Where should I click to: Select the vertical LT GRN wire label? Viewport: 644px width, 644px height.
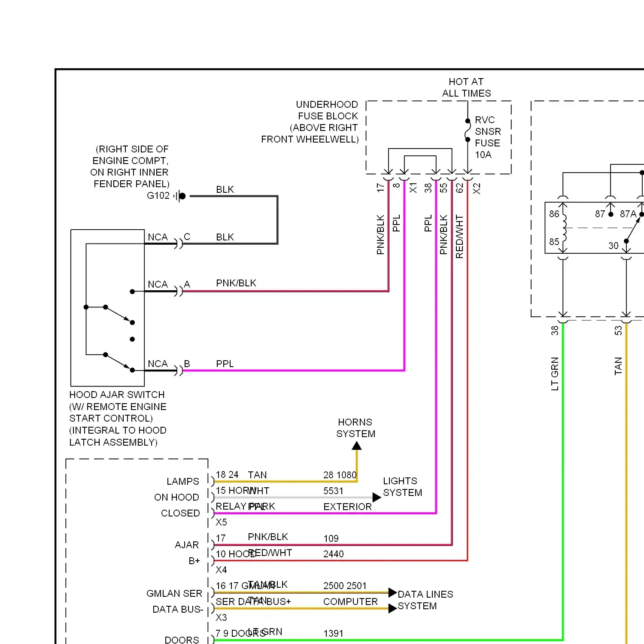point(555,374)
